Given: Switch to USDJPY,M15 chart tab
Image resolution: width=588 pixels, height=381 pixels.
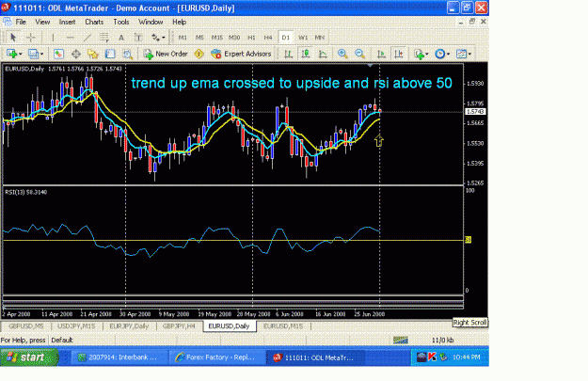Looking at the screenshot, I should [76, 325].
